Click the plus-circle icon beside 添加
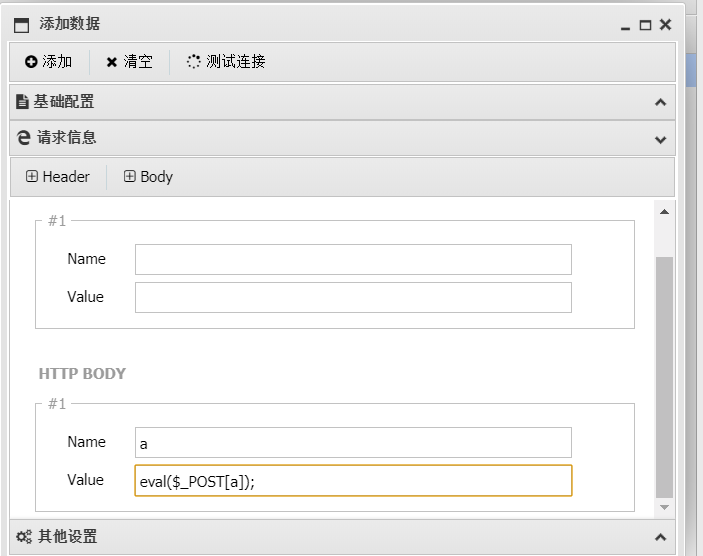703x556 pixels. pyautogui.click(x=31, y=61)
